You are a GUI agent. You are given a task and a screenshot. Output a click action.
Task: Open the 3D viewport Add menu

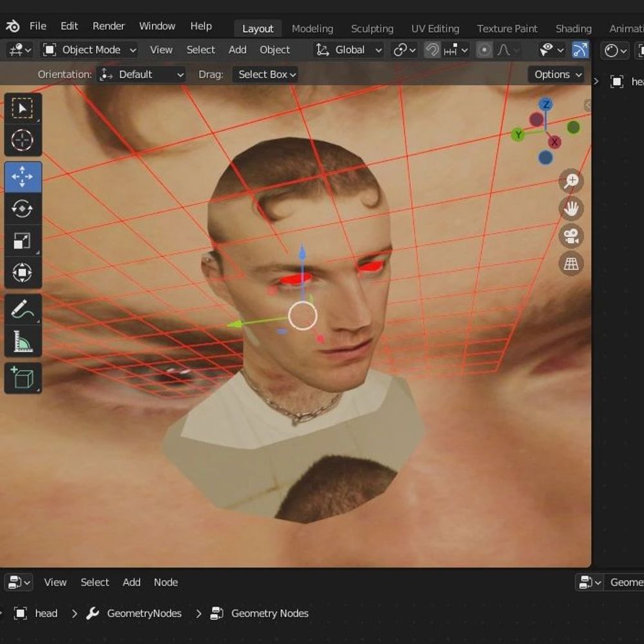pyautogui.click(x=238, y=50)
